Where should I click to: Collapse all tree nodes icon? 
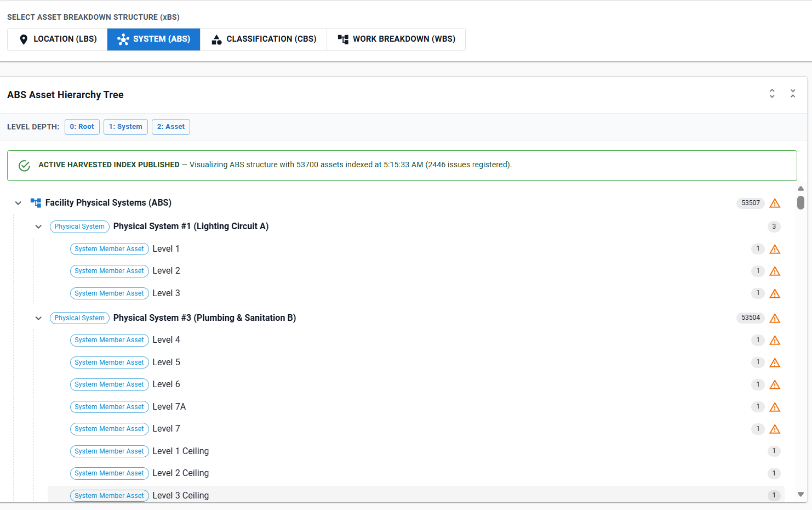tap(793, 93)
